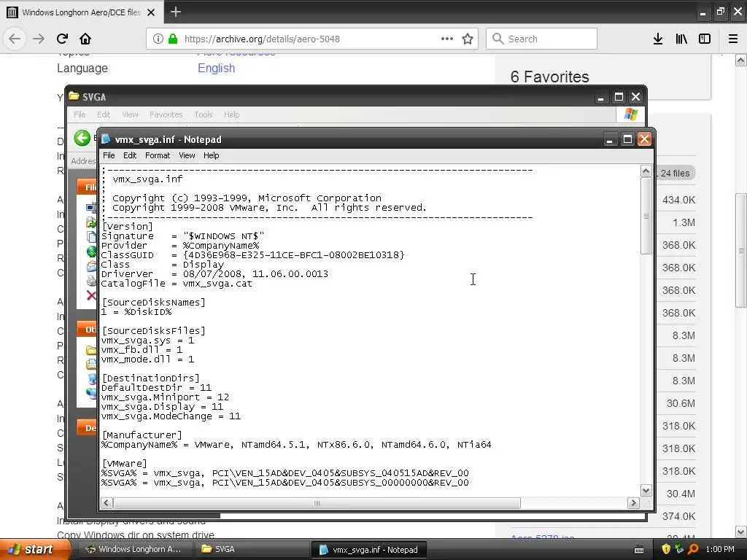Click the 434.0K file size entry
747x560 pixels.
678,200
